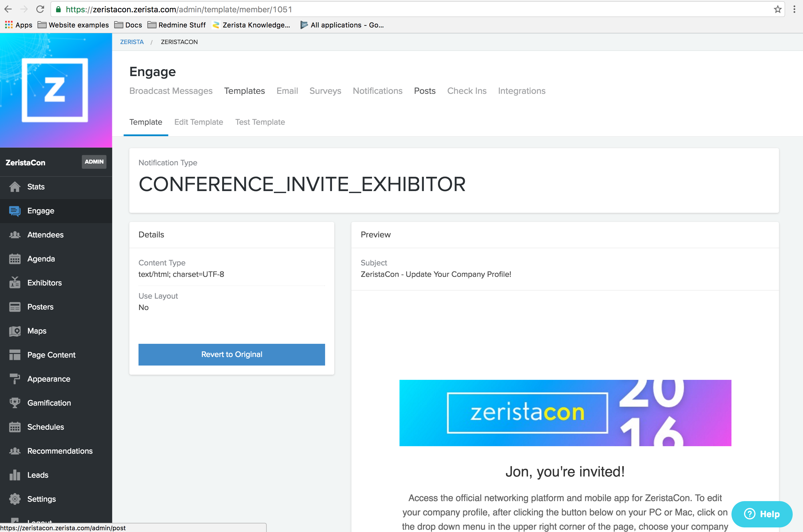Switch to Notifications tab
Viewport: 803px width, 532px height.
pyautogui.click(x=377, y=91)
